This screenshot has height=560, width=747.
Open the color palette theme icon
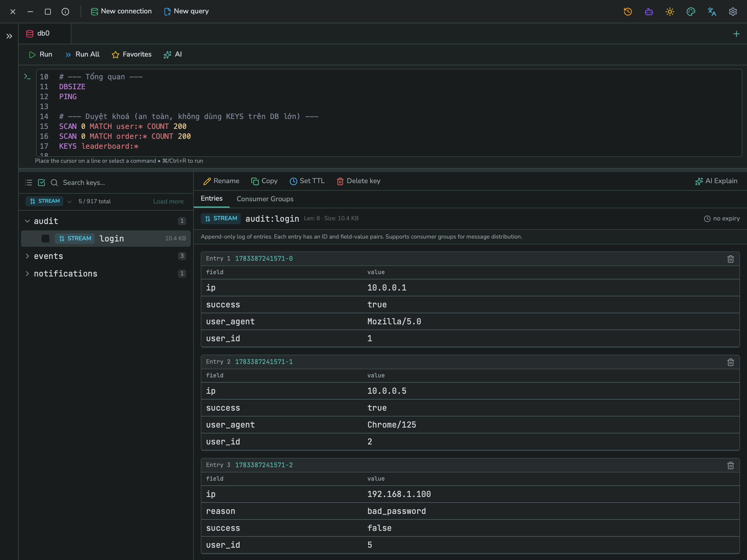691,11
